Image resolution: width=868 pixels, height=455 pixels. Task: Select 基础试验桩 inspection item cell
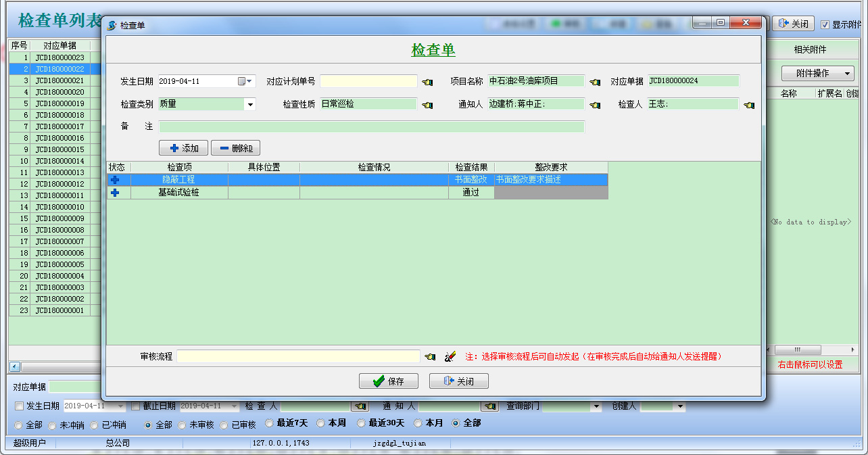[179, 193]
